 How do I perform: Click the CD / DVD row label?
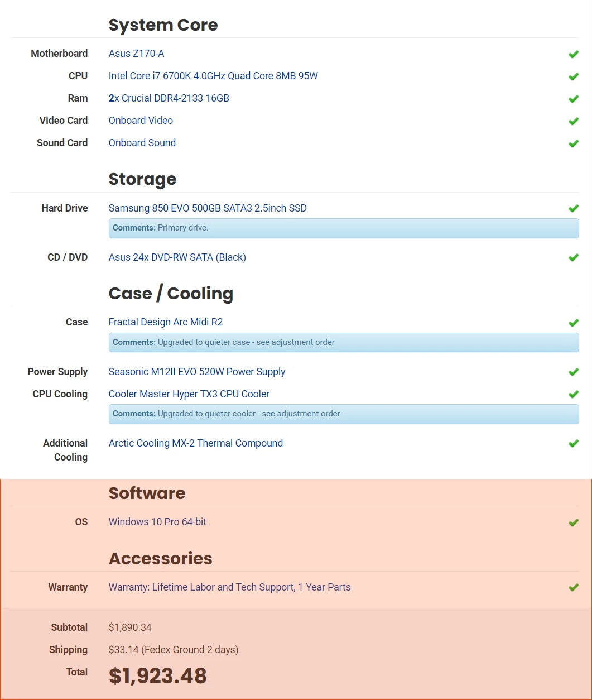tap(68, 257)
